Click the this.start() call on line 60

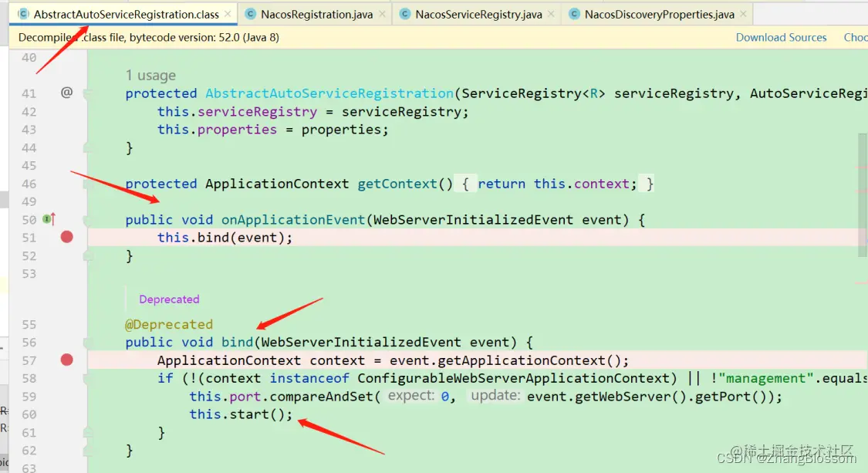coord(241,414)
